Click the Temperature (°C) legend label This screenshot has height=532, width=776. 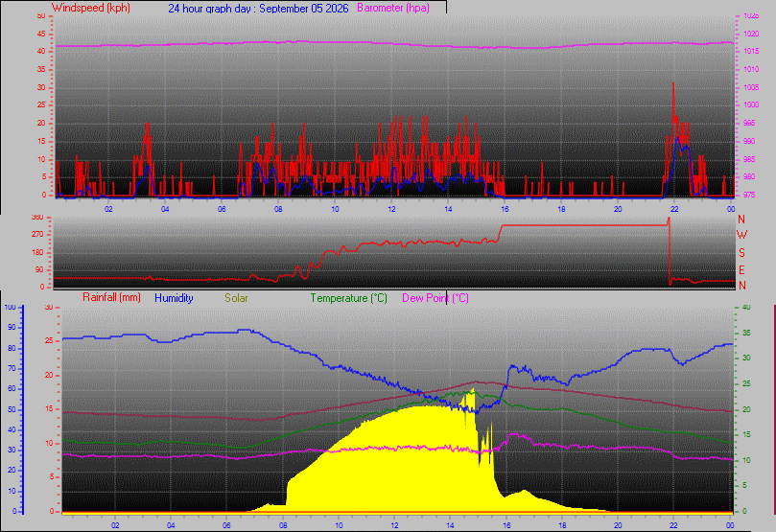348,298
